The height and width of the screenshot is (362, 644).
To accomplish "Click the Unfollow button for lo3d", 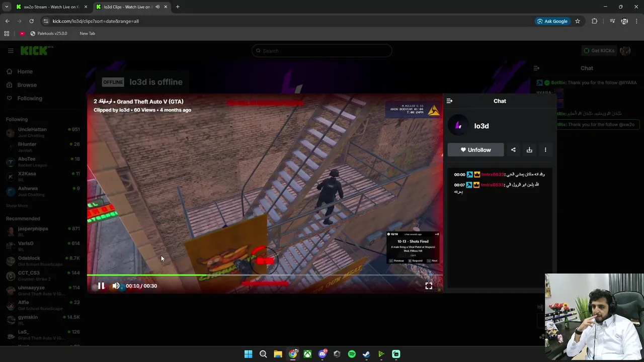I will 475,150.
